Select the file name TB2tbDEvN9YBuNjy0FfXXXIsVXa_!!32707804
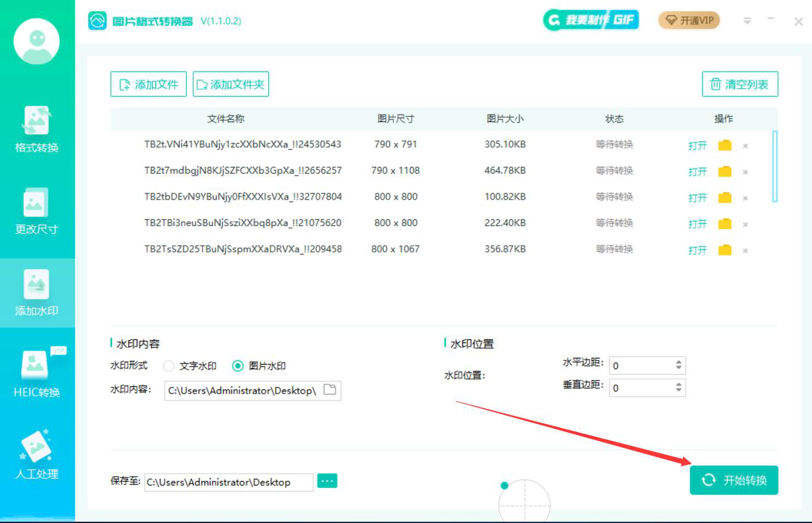This screenshot has height=523, width=812. click(243, 197)
